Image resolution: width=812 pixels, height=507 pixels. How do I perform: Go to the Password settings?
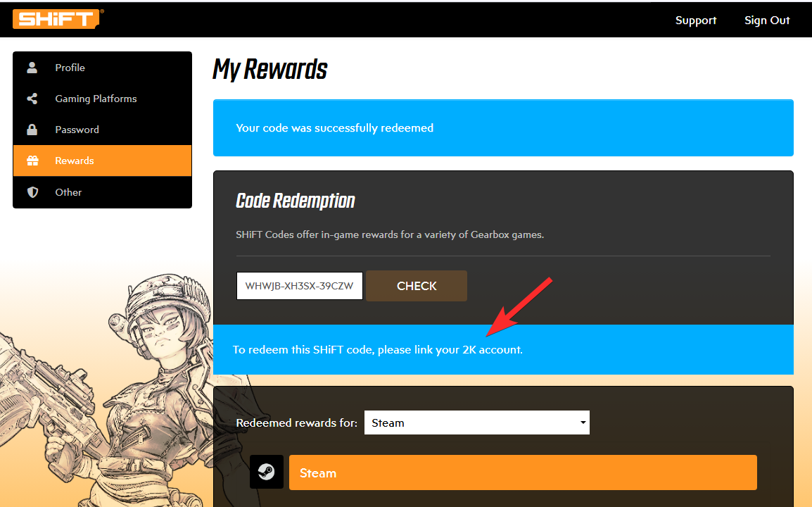tap(102, 130)
